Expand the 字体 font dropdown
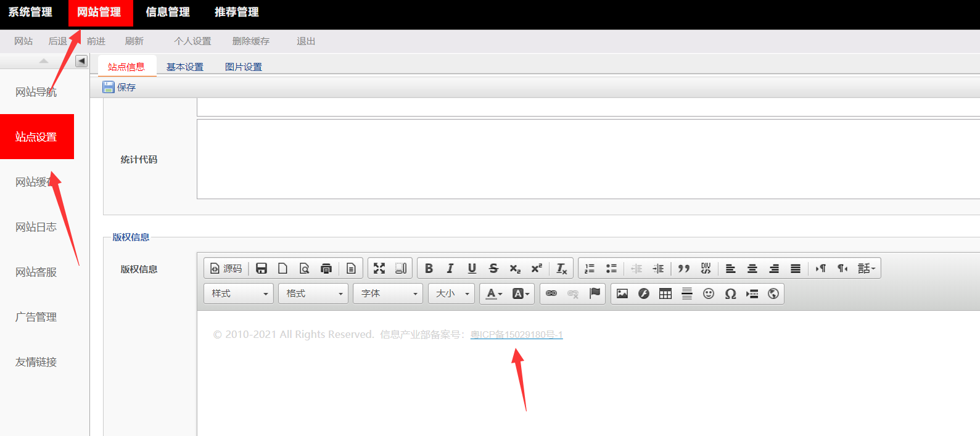 [x=389, y=294]
